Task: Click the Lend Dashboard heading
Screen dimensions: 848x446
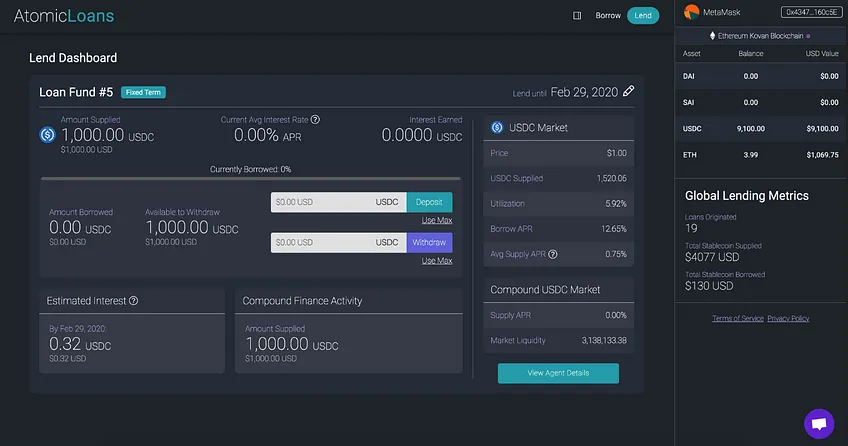Action: [73, 58]
